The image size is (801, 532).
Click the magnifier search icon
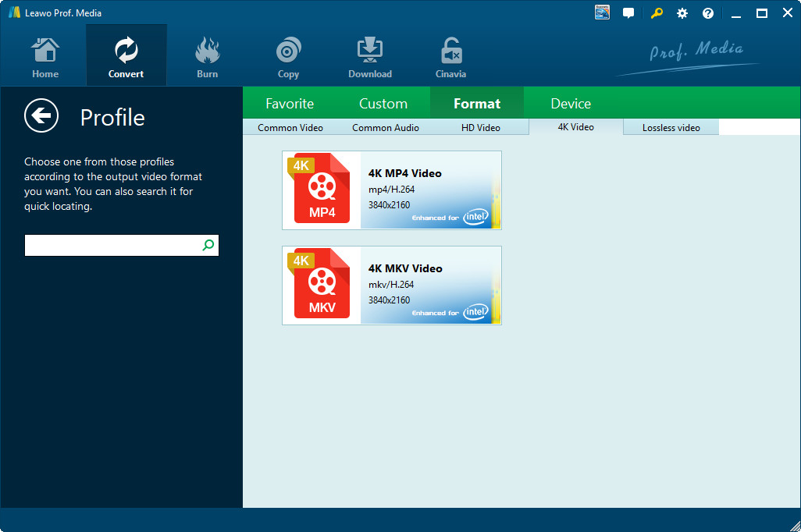[208, 246]
